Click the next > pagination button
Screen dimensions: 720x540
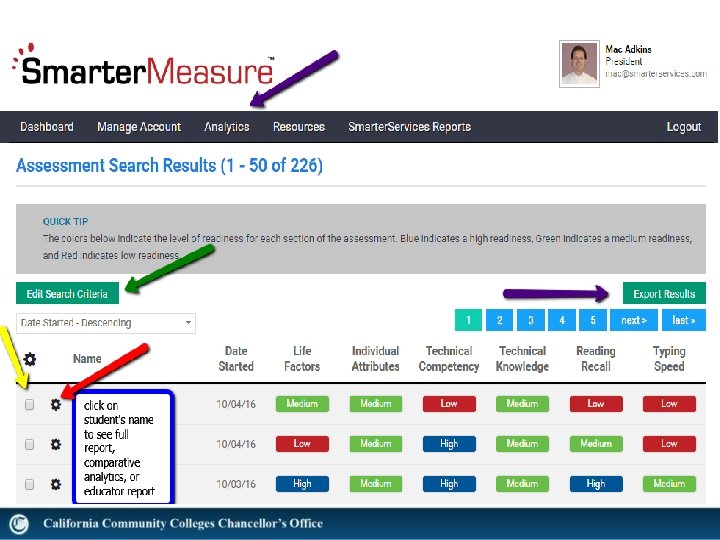[634, 320]
